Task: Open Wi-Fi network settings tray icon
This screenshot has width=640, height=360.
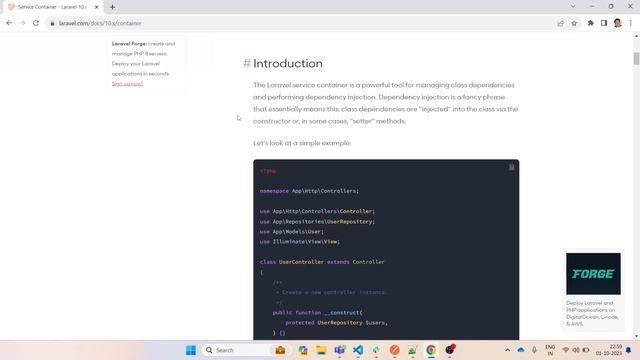Action: (x=566, y=350)
